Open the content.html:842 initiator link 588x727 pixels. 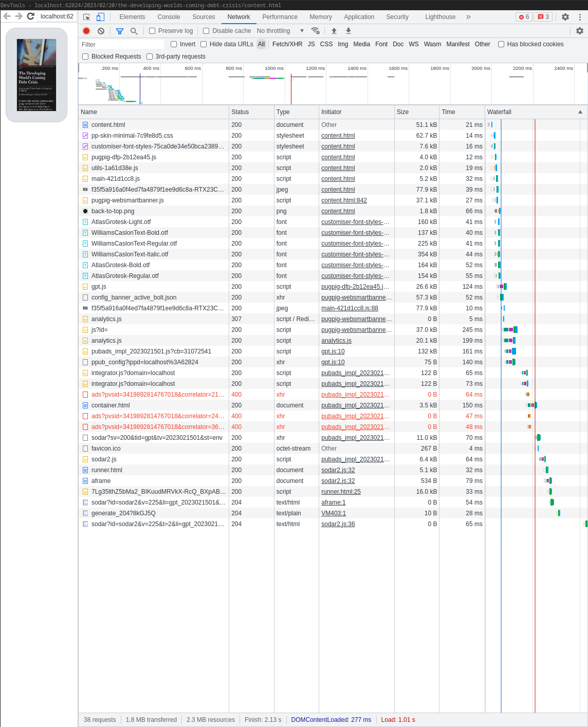[343, 200]
